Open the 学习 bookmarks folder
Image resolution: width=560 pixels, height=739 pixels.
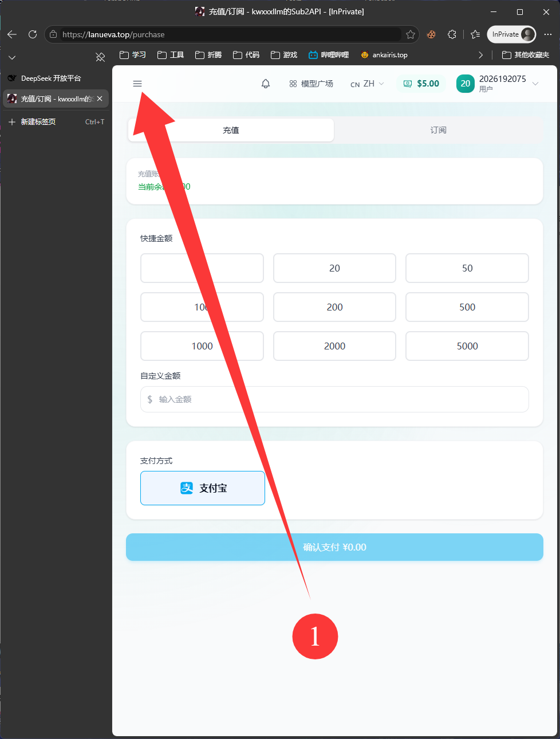coord(133,55)
